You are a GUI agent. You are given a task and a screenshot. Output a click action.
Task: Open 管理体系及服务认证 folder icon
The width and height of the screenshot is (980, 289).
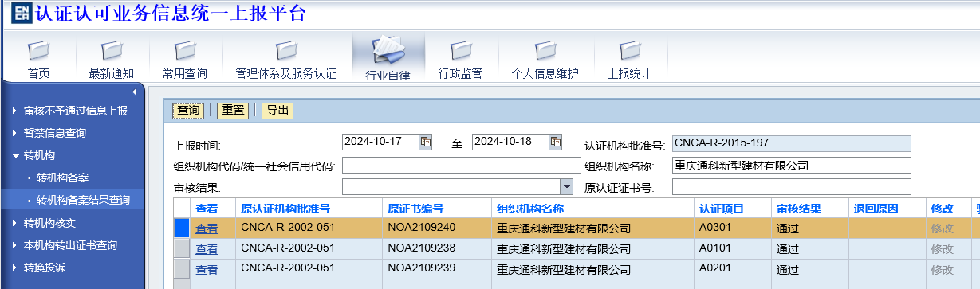pyautogui.click(x=285, y=51)
